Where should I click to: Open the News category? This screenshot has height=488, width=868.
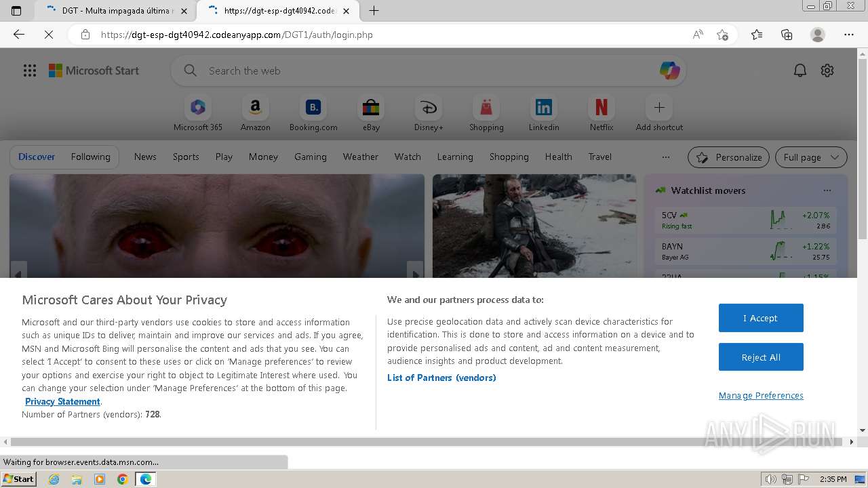pyautogui.click(x=145, y=157)
